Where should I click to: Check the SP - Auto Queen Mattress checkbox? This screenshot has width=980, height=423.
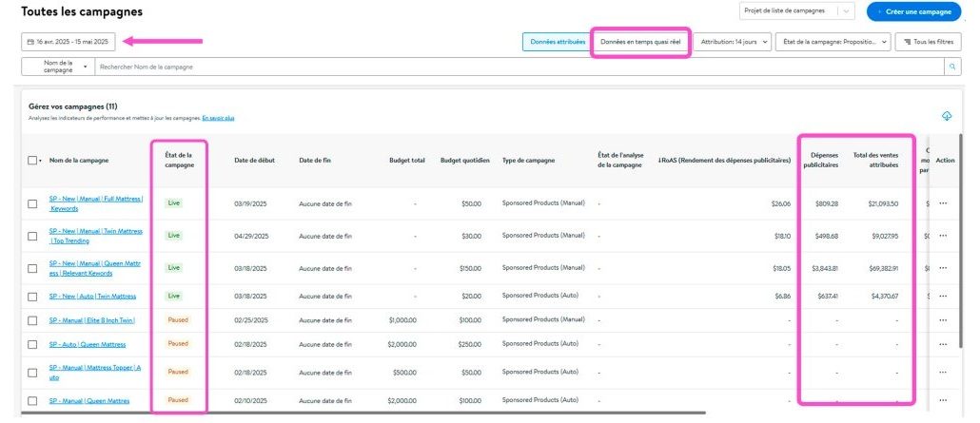pos(32,344)
